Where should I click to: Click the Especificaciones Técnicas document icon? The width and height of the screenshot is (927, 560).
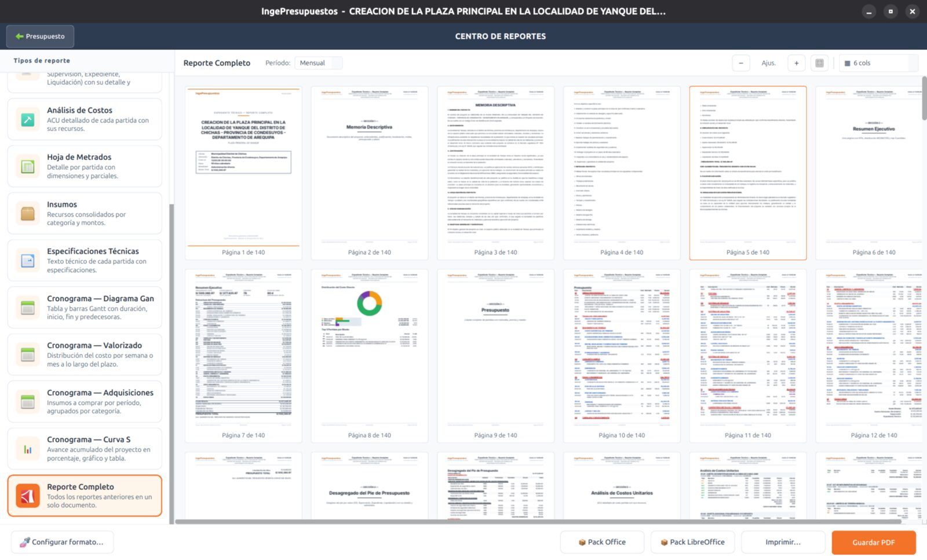click(x=28, y=261)
